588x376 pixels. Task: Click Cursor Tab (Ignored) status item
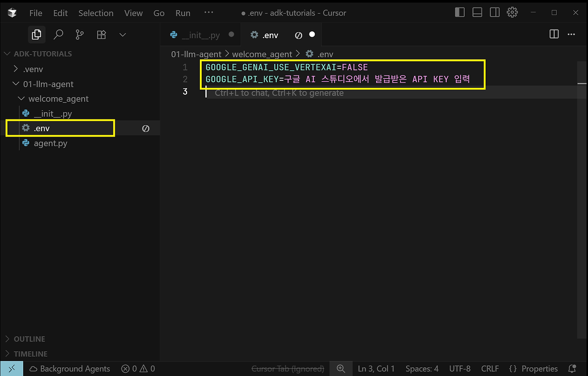point(288,369)
